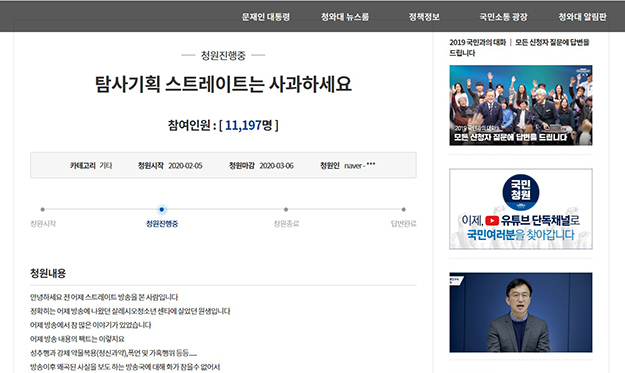
Task: Open the 유튜브 단독채널 banner
Action: point(521,209)
